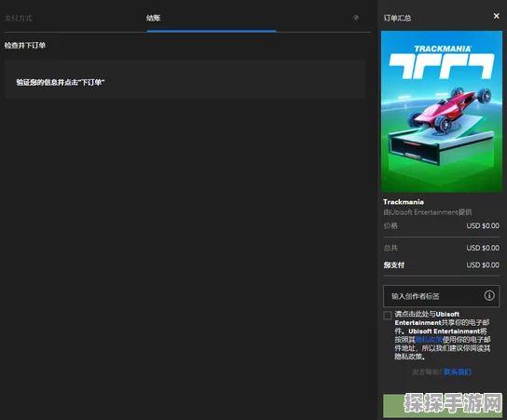Open the 隐私政策 link
Screen dimensions: 507x420
(x=429, y=340)
